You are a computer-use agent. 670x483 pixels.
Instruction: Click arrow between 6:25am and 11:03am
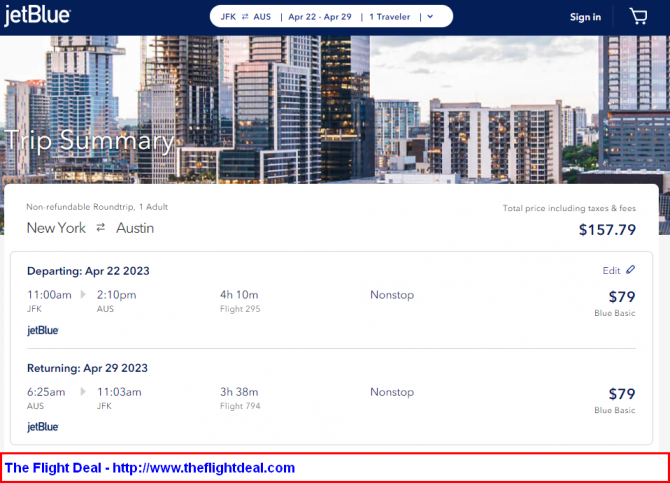83,392
